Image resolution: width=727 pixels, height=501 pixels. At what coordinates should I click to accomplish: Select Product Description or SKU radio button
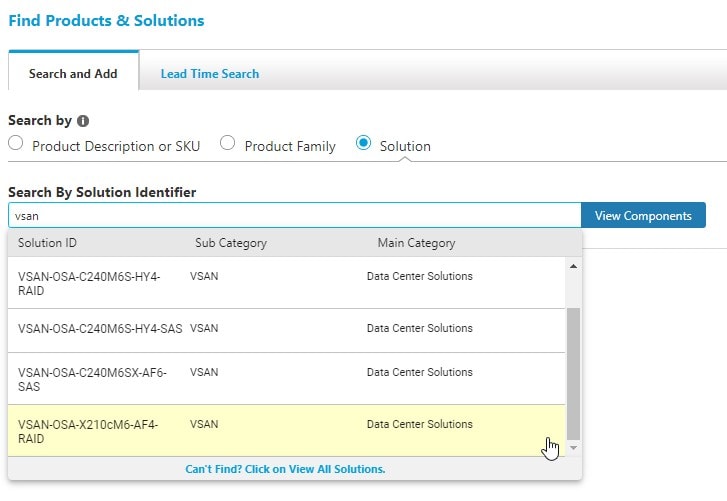click(16, 143)
